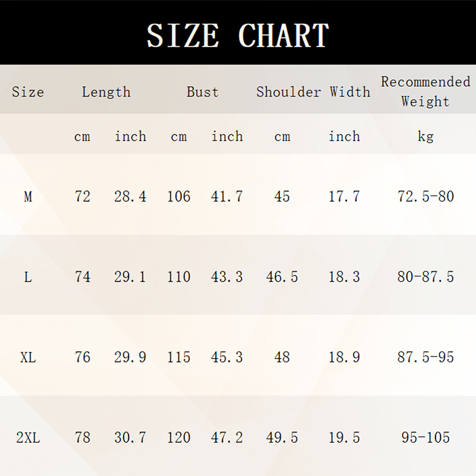Screen dimensions: 476x476
Task: Click the kg unit label
Action: 425,136
